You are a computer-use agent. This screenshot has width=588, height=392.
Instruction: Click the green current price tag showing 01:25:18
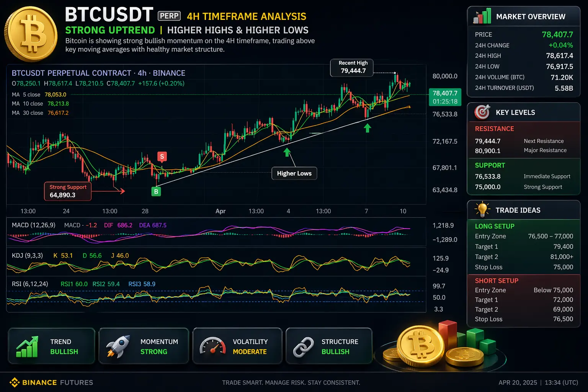445,97
